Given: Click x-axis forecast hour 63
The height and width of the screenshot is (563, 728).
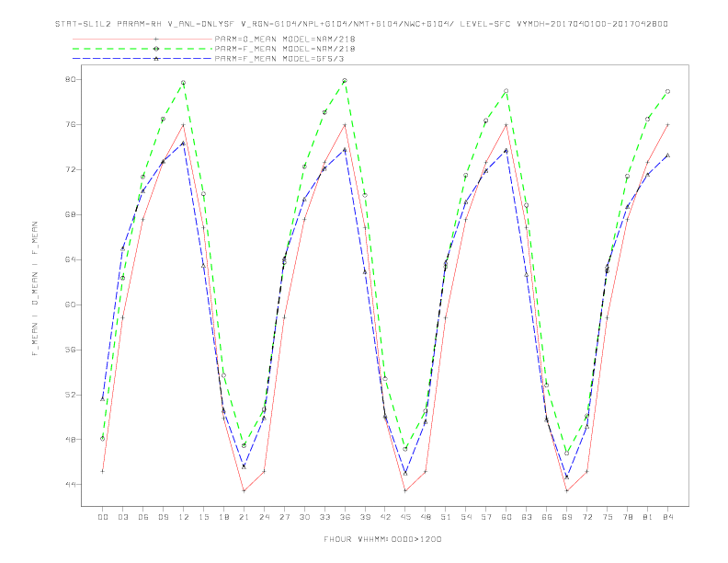Looking at the screenshot, I should pos(527,517).
